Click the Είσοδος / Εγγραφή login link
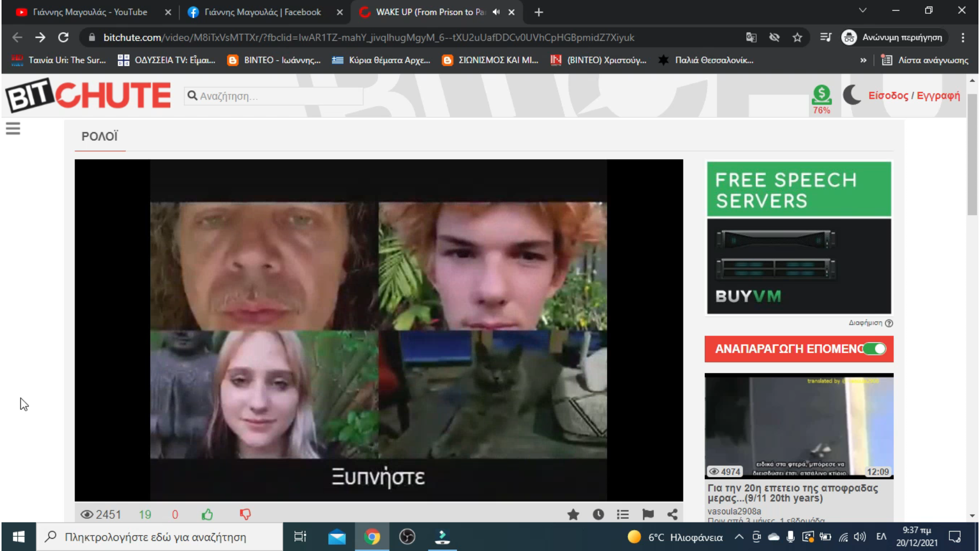 (914, 95)
